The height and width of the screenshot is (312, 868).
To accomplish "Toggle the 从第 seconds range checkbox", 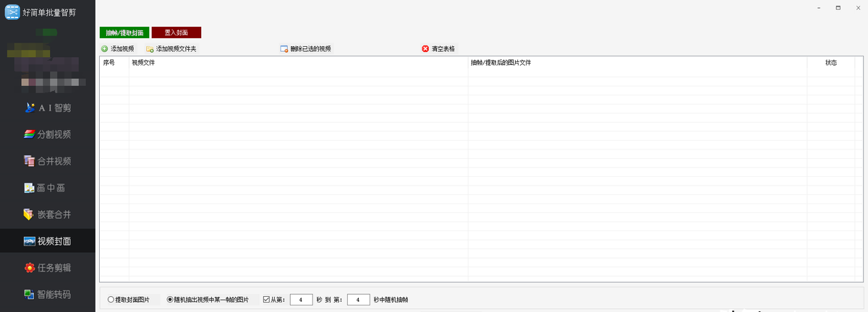I will 266,299.
